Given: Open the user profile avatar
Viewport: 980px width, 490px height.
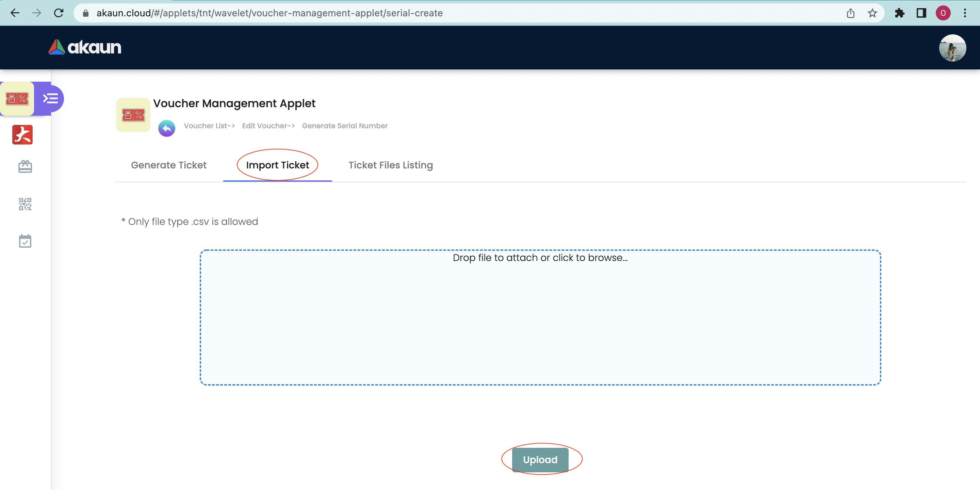Looking at the screenshot, I should (x=952, y=48).
